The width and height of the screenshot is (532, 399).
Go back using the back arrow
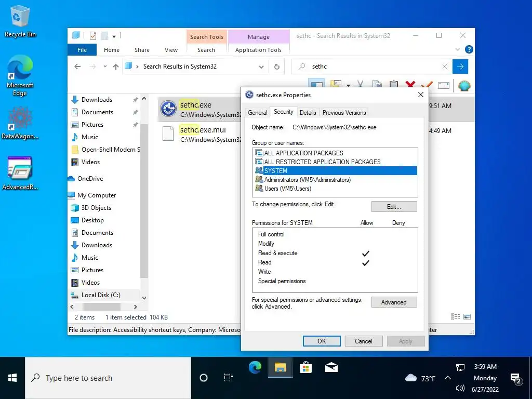(x=77, y=66)
